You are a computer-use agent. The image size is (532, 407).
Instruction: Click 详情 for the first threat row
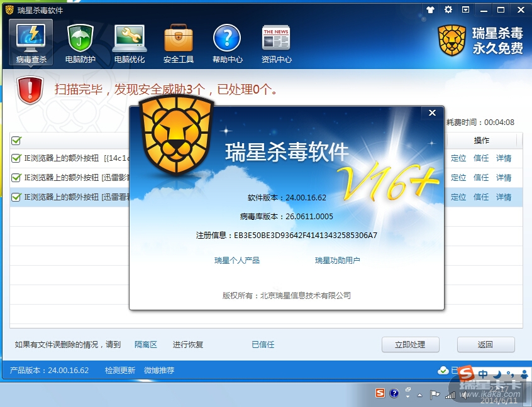[x=504, y=158]
